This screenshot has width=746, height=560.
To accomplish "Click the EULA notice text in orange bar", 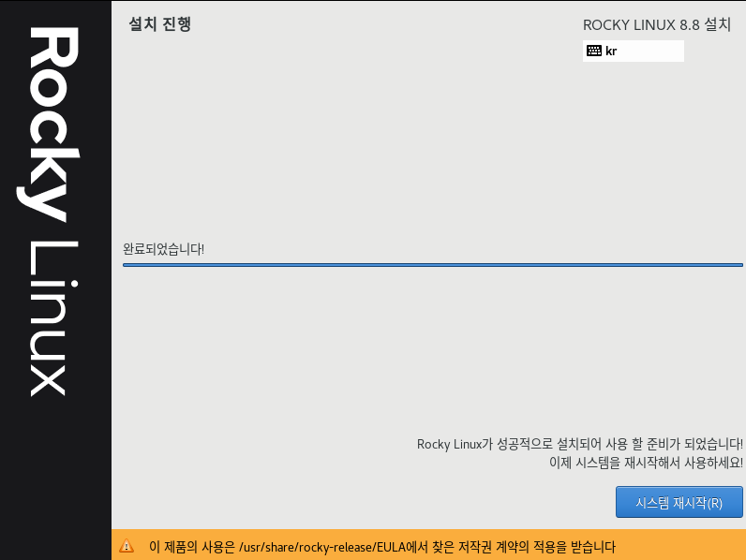I will [x=382, y=547].
